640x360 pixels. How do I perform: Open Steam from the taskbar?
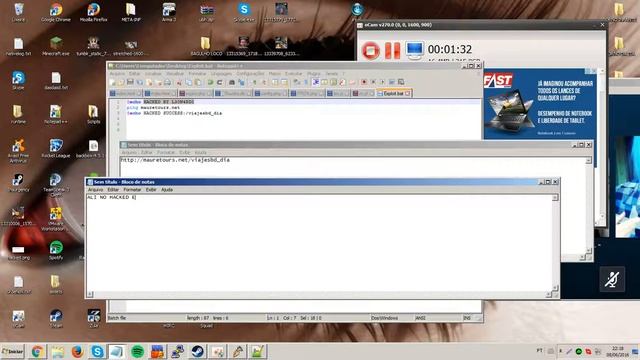point(198,351)
